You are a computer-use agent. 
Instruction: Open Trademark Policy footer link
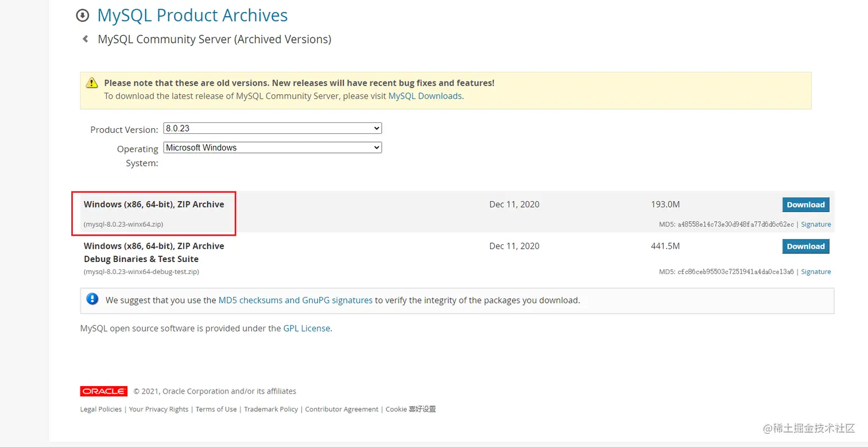[x=271, y=409]
